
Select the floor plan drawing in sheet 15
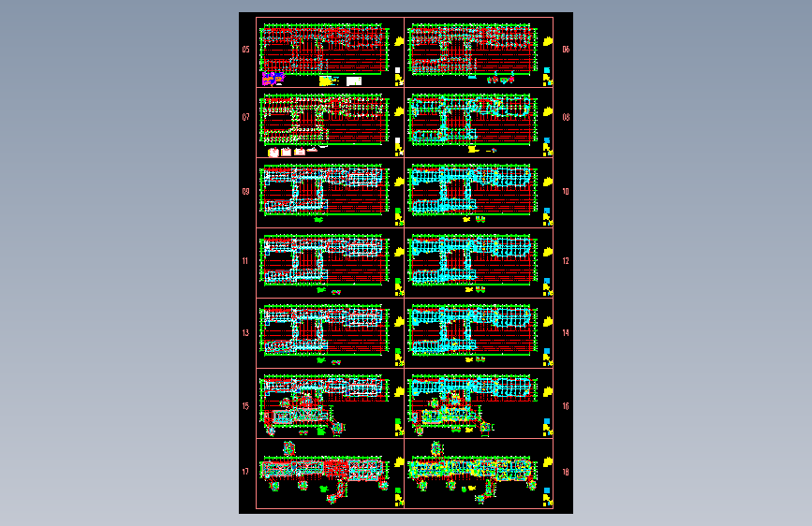click(x=324, y=405)
